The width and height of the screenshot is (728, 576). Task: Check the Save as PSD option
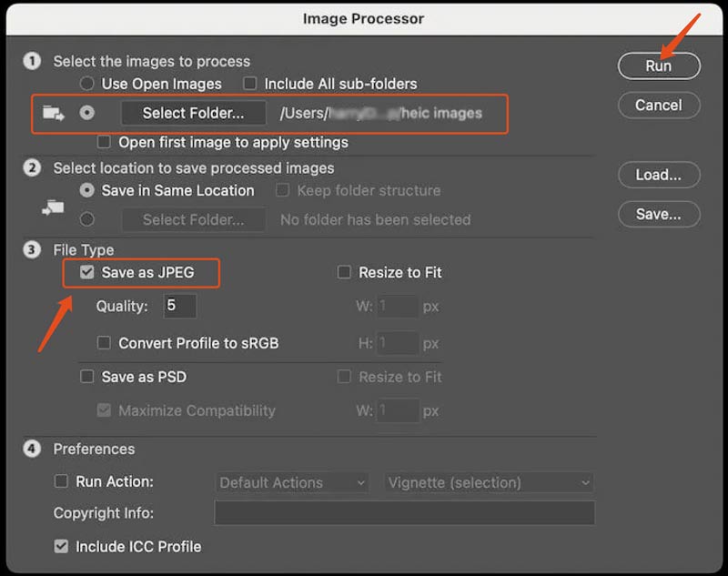point(87,377)
